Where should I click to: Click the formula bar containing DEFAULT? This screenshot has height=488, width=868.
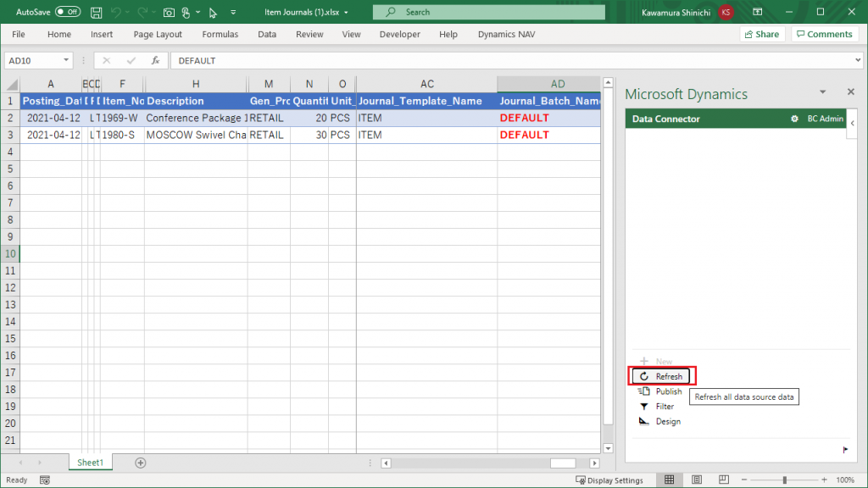pos(515,60)
